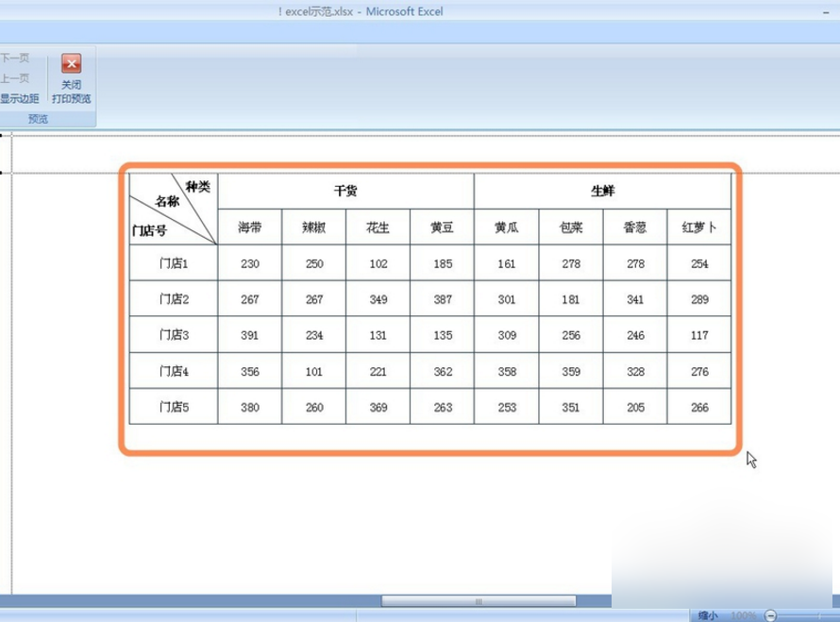
Task: Click the cell with value 181
Action: coord(571,299)
